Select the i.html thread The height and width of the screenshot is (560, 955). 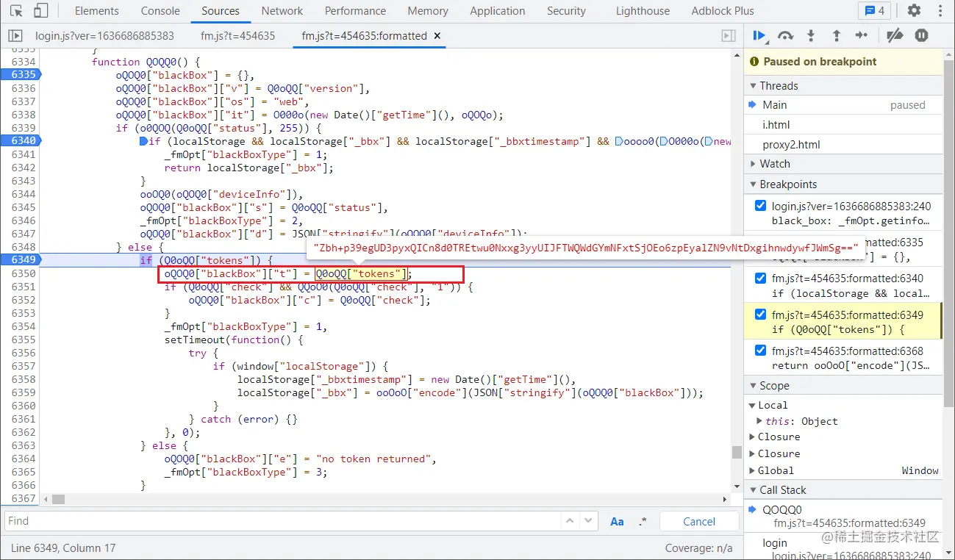[x=843, y=125]
